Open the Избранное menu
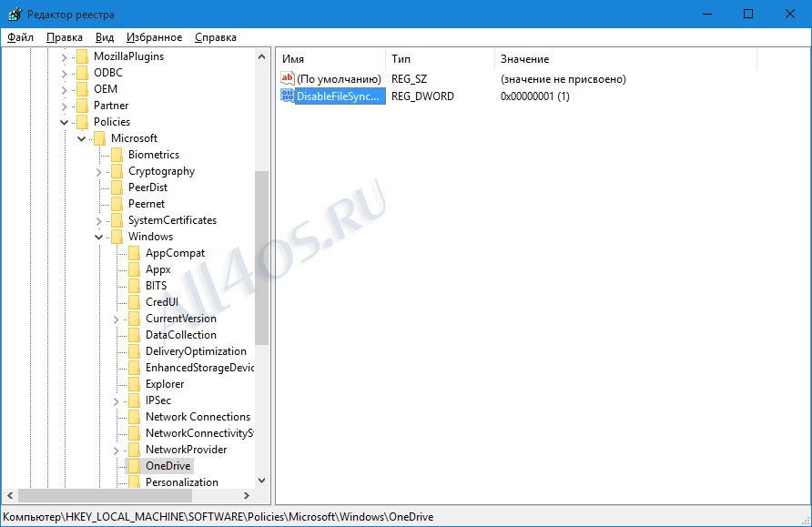 click(x=155, y=37)
